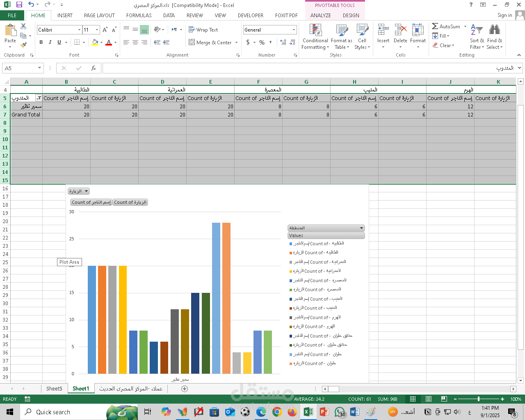Open the Sheet5 worksheet tab
Image resolution: width=525 pixels, height=420 pixels.
(54, 388)
